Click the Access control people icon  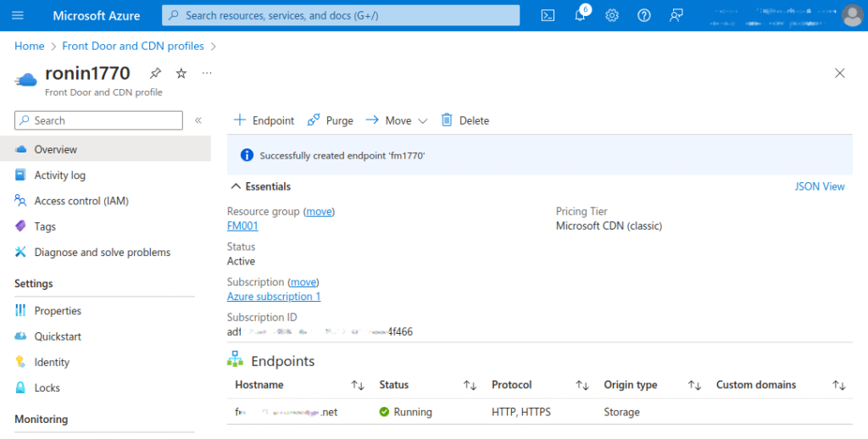point(20,200)
